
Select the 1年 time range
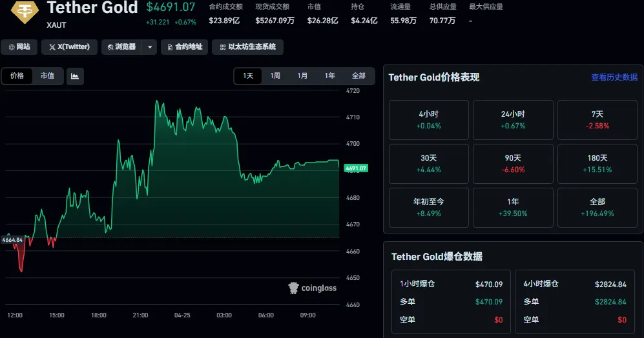329,76
